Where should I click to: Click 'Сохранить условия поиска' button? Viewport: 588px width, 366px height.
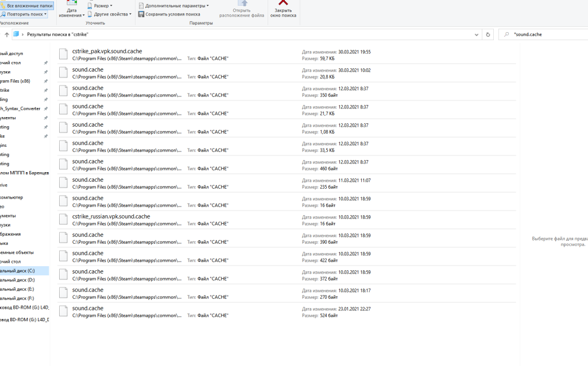[172, 14]
